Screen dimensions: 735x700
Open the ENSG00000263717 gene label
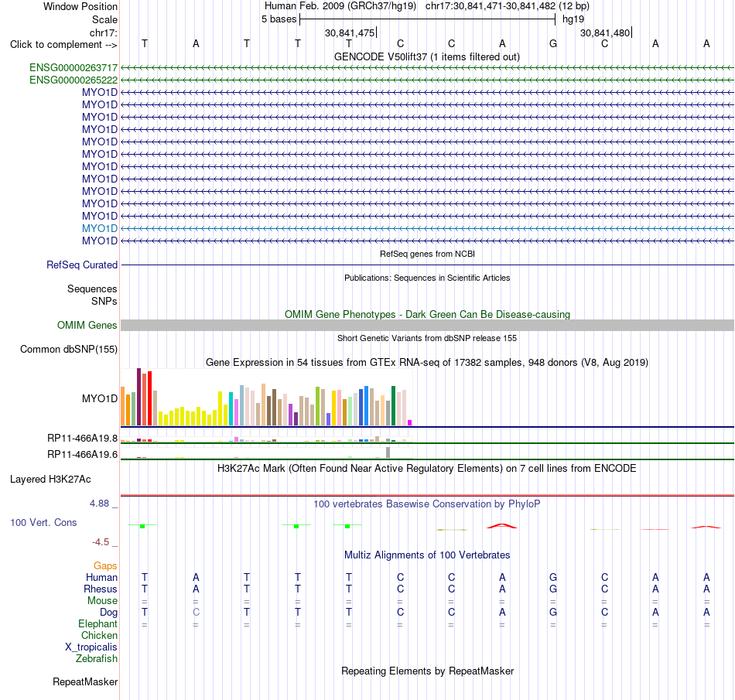pyautogui.click(x=73, y=68)
